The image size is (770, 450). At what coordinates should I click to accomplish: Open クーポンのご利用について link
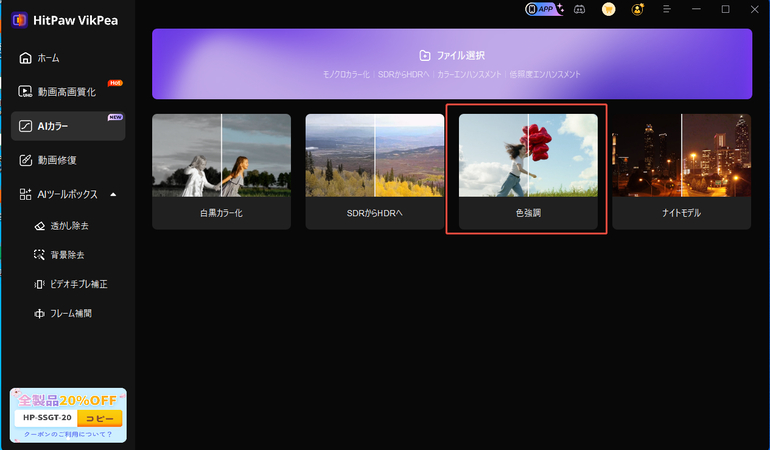(x=68, y=434)
